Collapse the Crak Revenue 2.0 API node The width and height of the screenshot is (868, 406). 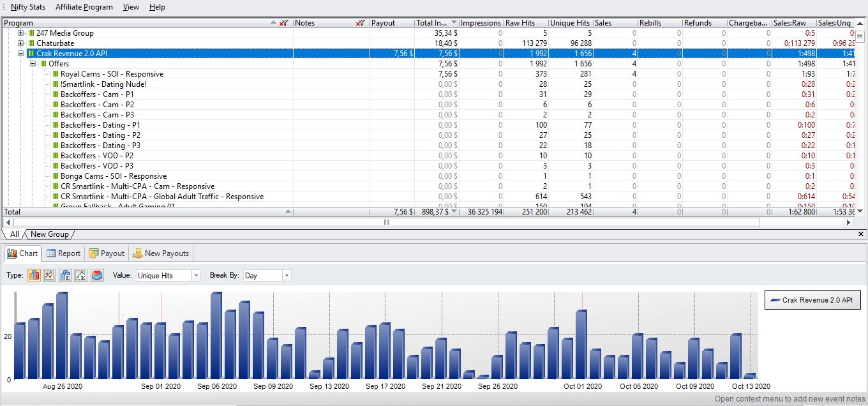(21, 53)
